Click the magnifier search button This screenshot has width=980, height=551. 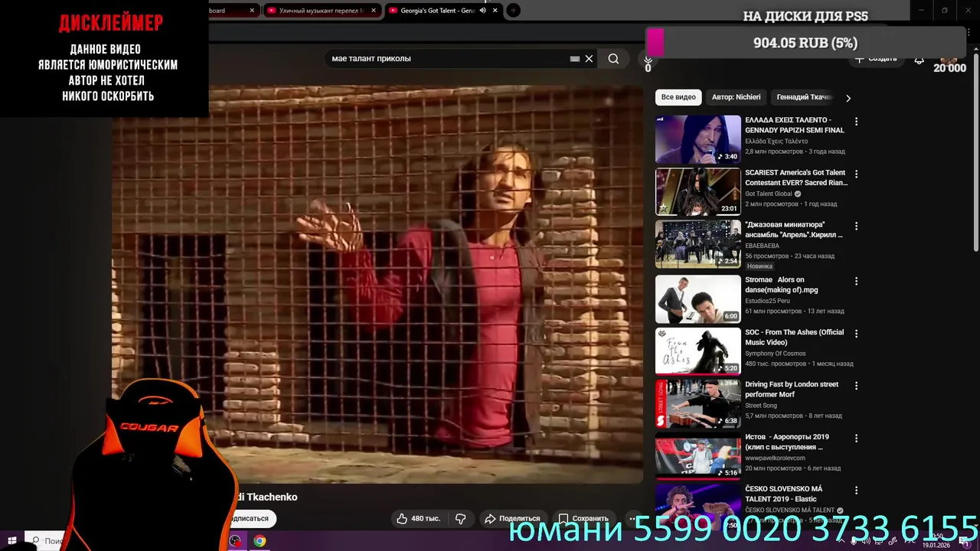(613, 59)
